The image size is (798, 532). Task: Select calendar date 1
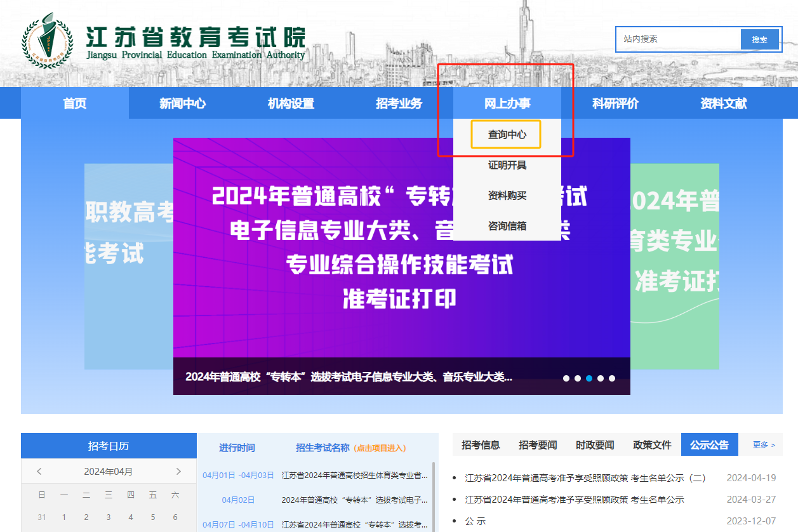(x=64, y=517)
